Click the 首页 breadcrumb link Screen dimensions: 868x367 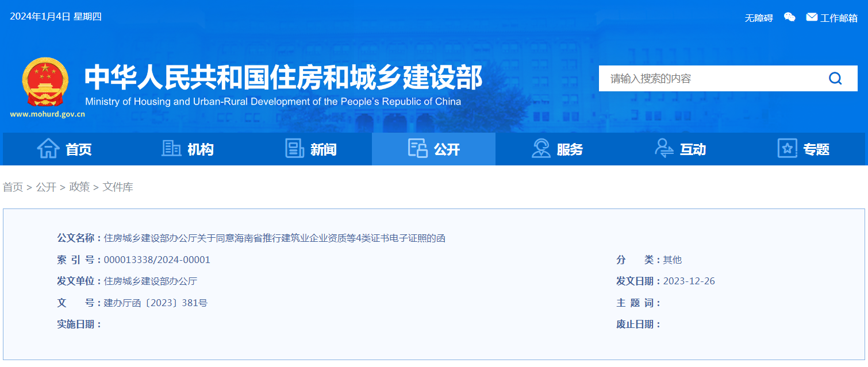click(x=13, y=187)
